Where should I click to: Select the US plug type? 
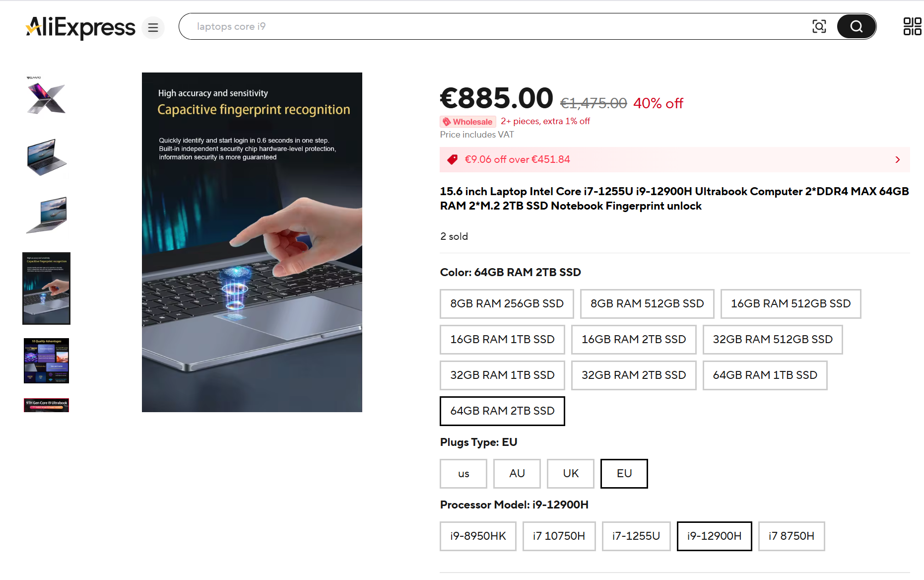click(463, 473)
